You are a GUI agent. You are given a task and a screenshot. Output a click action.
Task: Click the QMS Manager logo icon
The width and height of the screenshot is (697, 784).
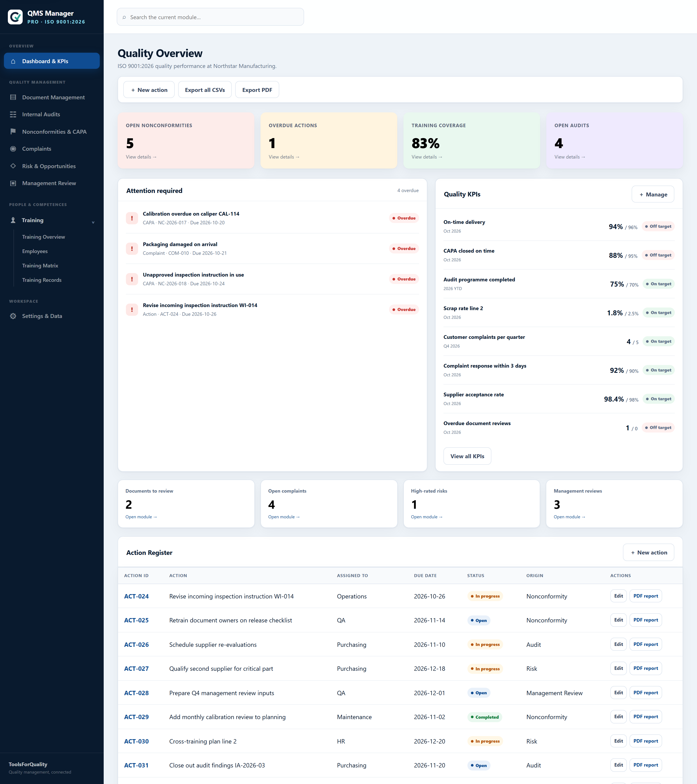(15, 17)
